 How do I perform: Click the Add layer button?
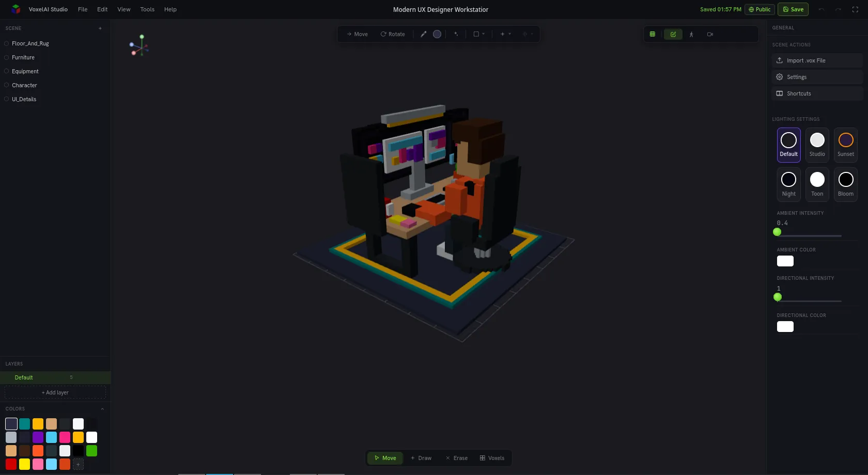pyautogui.click(x=55, y=392)
